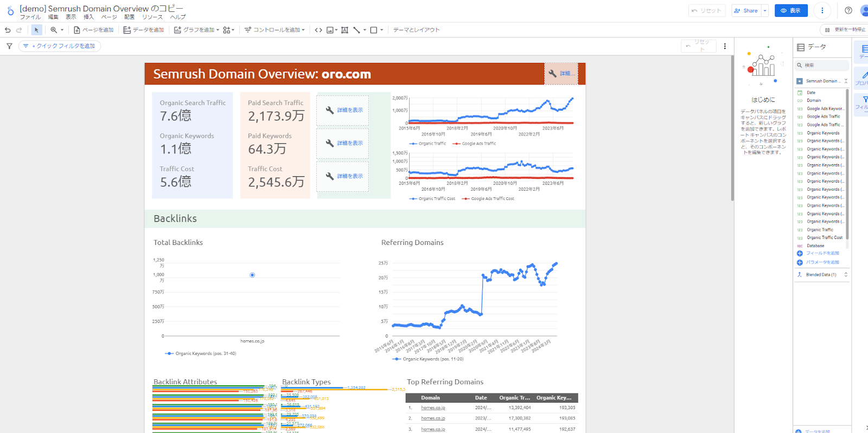Image resolution: width=868 pixels, height=433 pixels.
Task: Open the リソース menu
Action: 152,17
